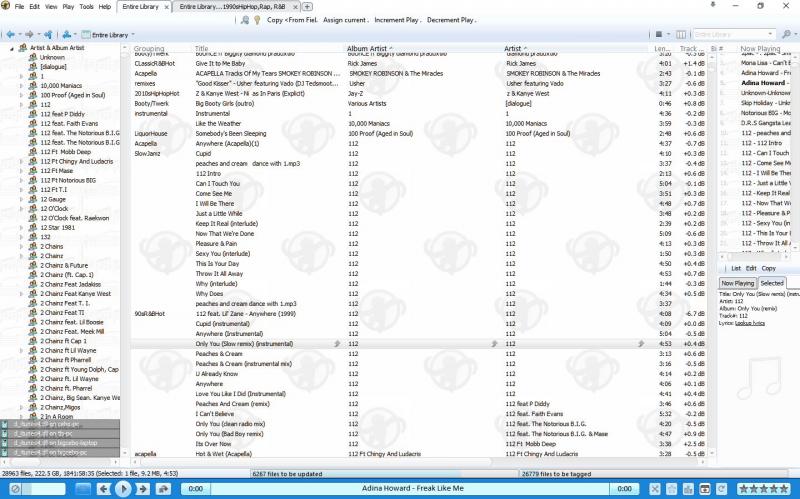Select 12 Gauge in the tree
This screenshot has width=800, height=499.
pos(53,199)
